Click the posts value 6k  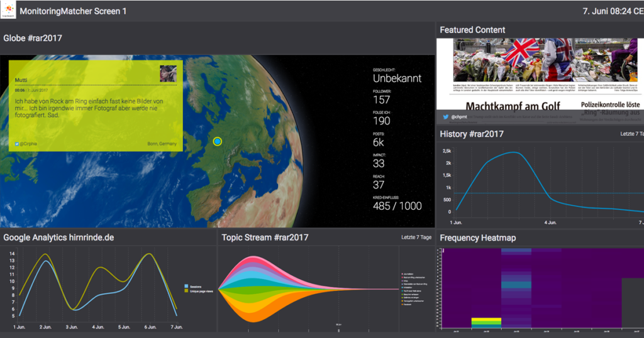378,143
